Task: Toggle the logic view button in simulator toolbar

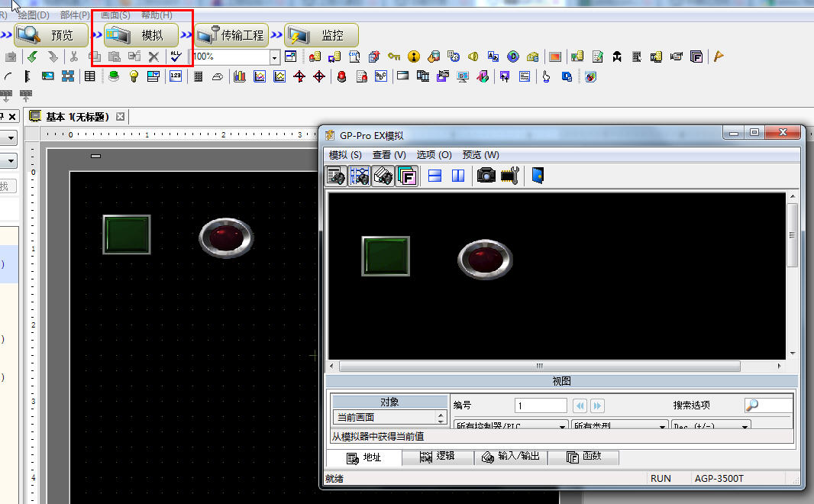Action: point(360,176)
